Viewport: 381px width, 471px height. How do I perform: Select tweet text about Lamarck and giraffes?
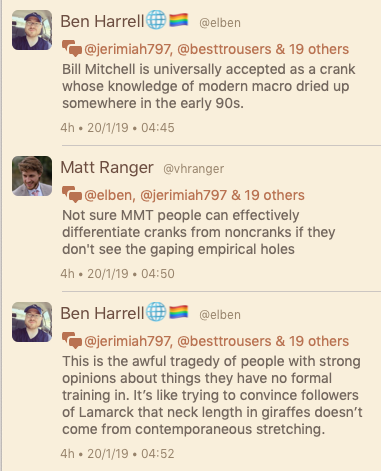[212, 395]
